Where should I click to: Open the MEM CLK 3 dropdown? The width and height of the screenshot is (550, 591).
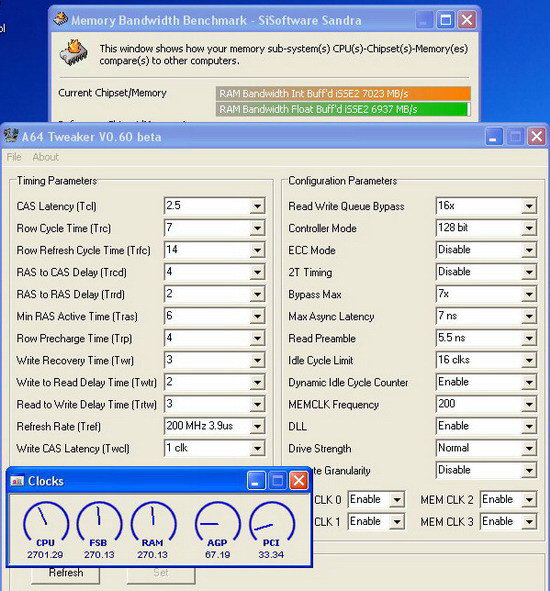pos(529,522)
